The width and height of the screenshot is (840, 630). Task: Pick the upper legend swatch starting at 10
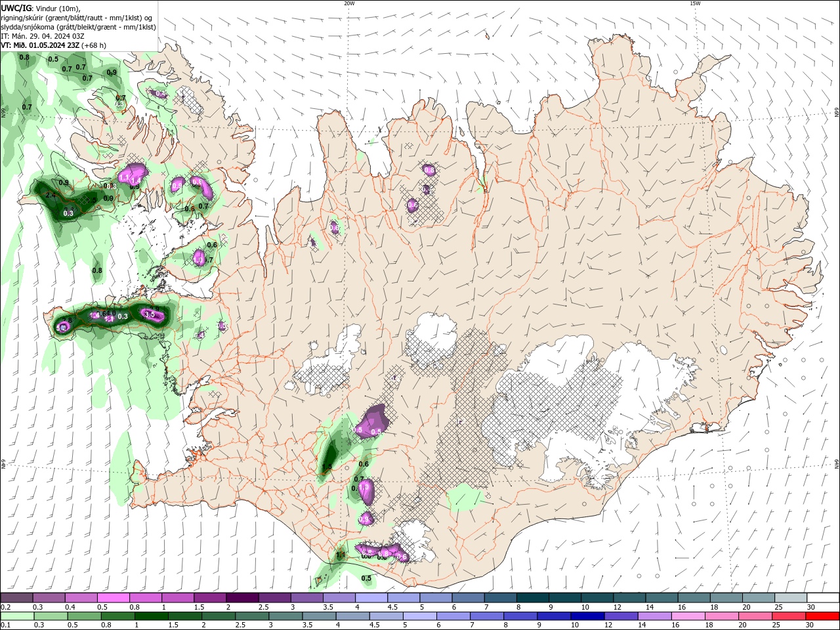[x=596, y=598]
